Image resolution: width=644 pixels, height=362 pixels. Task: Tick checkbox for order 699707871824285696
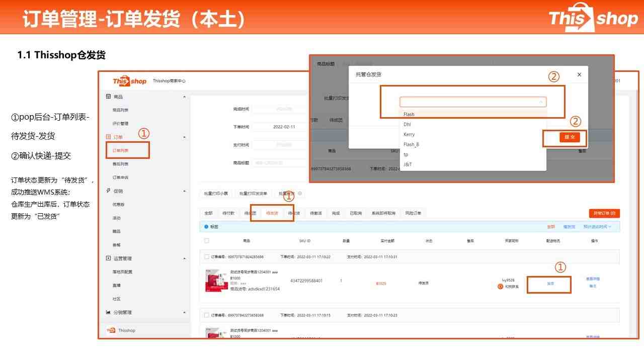tap(207, 256)
